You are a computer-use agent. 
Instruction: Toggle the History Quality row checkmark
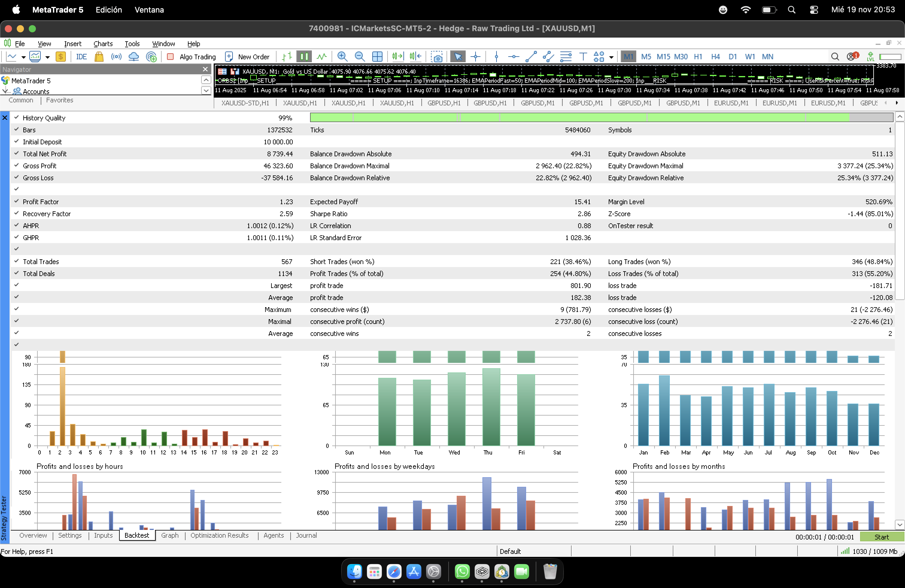coord(16,118)
